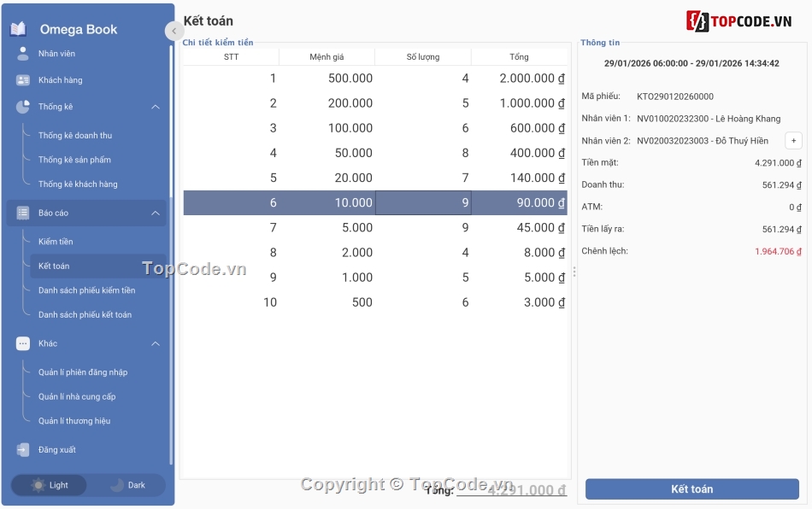Click the Omega Book logo icon
The image size is (812, 509).
[x=18, y=29]
